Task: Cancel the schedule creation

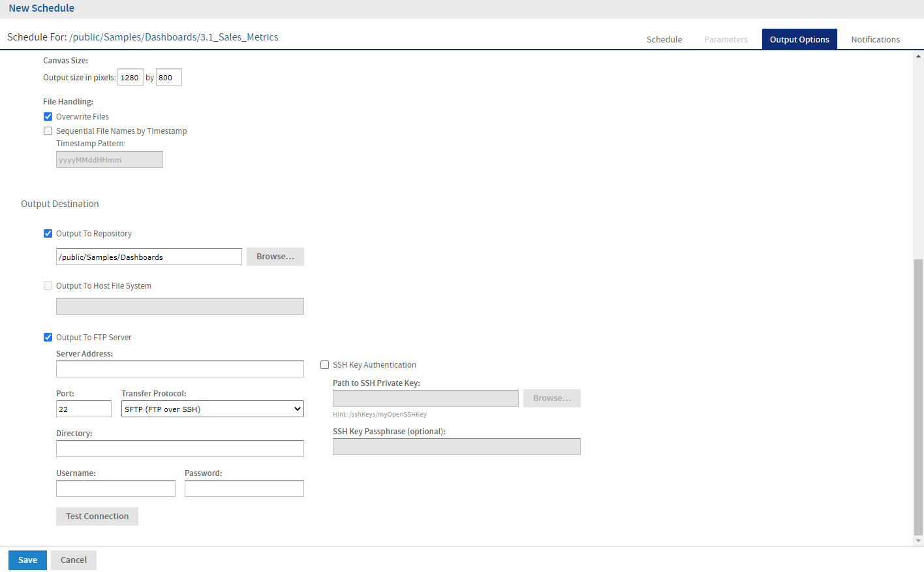Action: pyautogui.click(x=74, y=560)
